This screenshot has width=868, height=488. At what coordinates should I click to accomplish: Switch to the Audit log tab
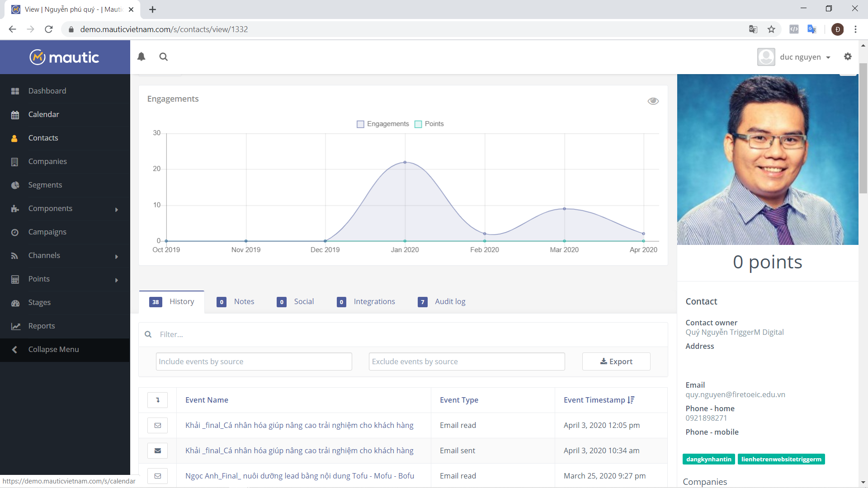[449, 301]
